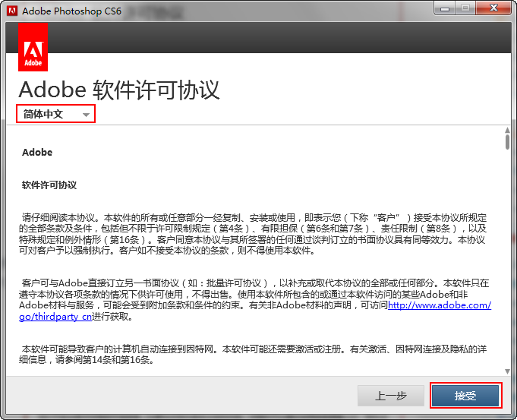The height and width of the screenshot is (420, 517).
Task: Minimize the Adobe Photoshop CS6 installer window
Action: 445,8
